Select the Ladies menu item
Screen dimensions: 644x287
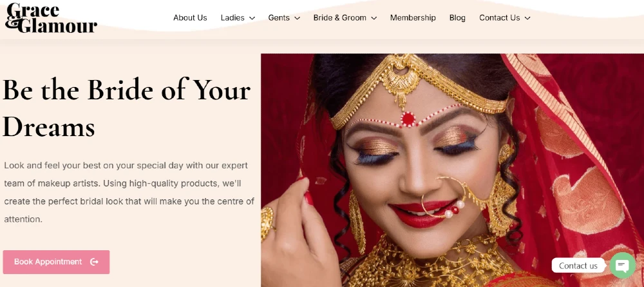click(x=232, y=17)
